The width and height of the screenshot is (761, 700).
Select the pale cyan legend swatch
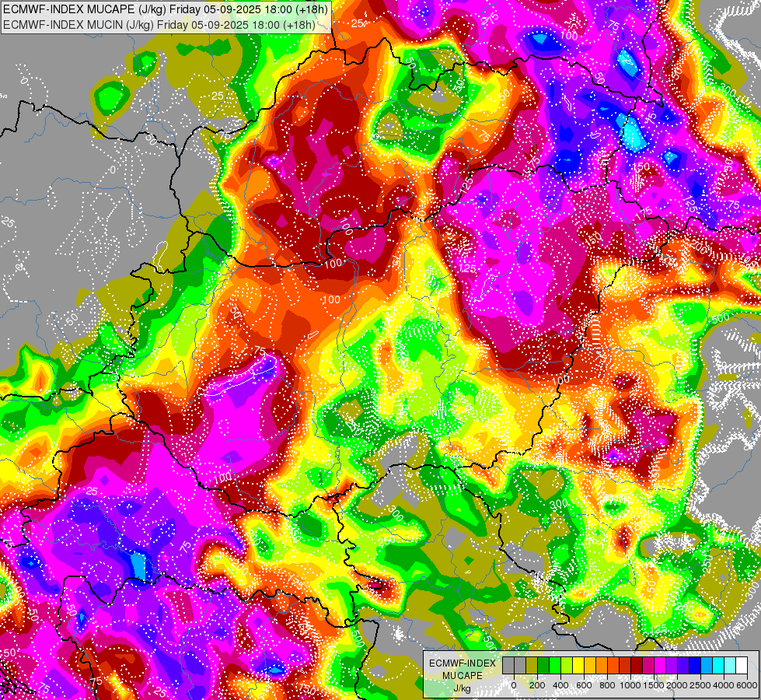(731, 665)
